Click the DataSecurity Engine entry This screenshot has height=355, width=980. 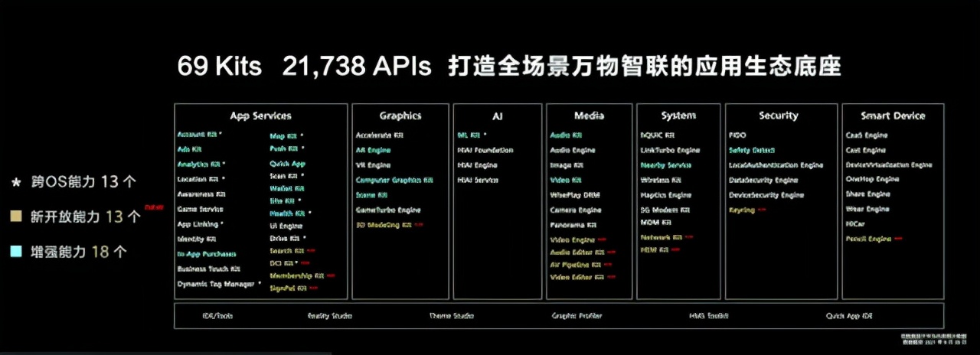point(764,180)
